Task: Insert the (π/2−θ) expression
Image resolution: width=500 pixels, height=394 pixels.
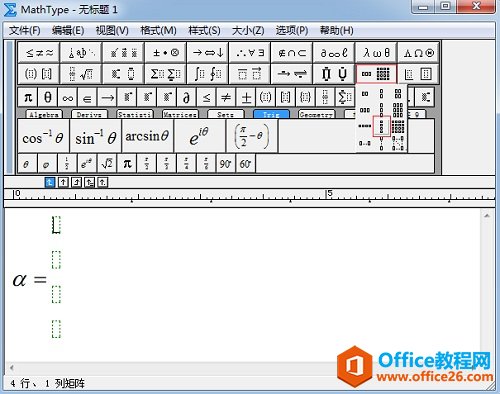Action: (x=252, y=136)
